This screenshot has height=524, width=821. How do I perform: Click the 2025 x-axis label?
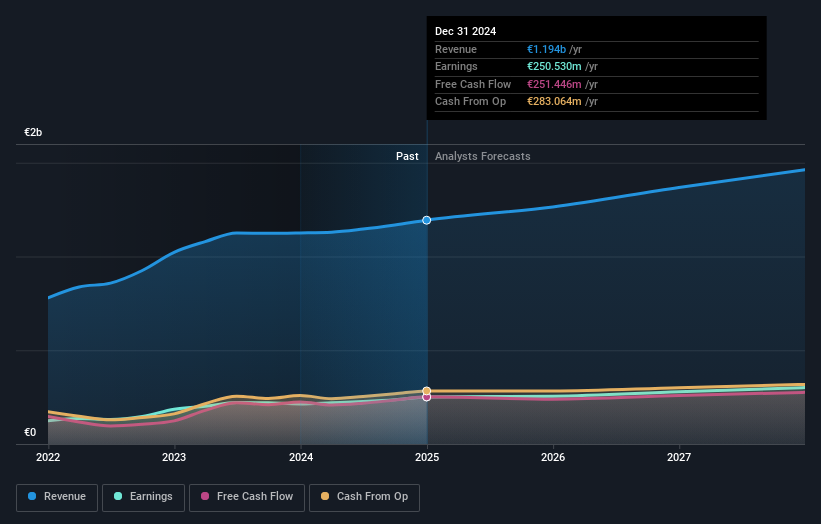(427, 458)
